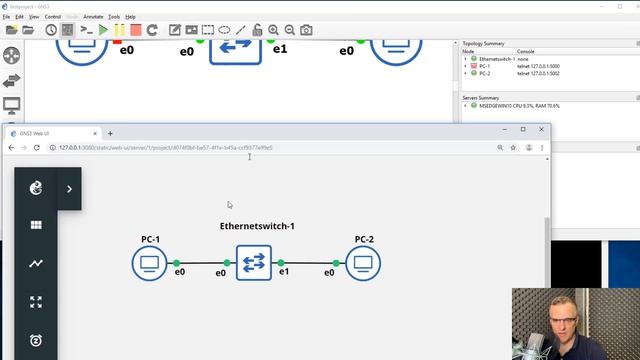Browse end devices monitor icon
This screenshot has width=640, height=360.
11,106
